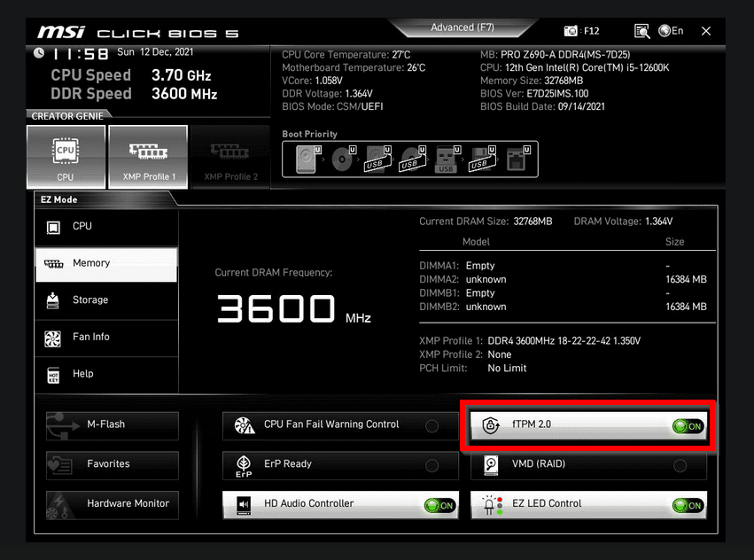This screenshot has width=754, height=560.
Task: Click the date Sun 12 Dec, 2021
Action: pyautogui.click(x=155, y=52)
